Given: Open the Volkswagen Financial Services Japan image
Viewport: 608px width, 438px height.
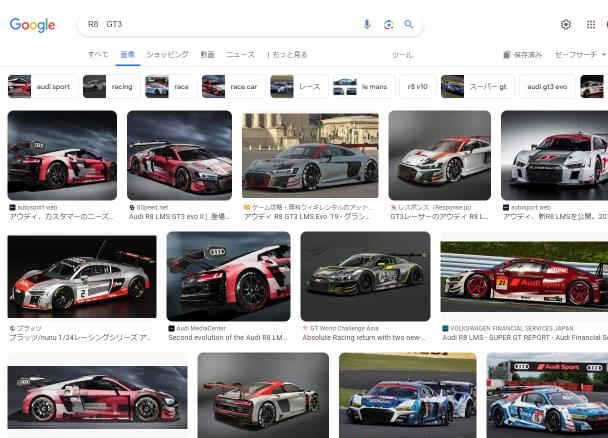Looking at the screenshot, I should [524, 276].
